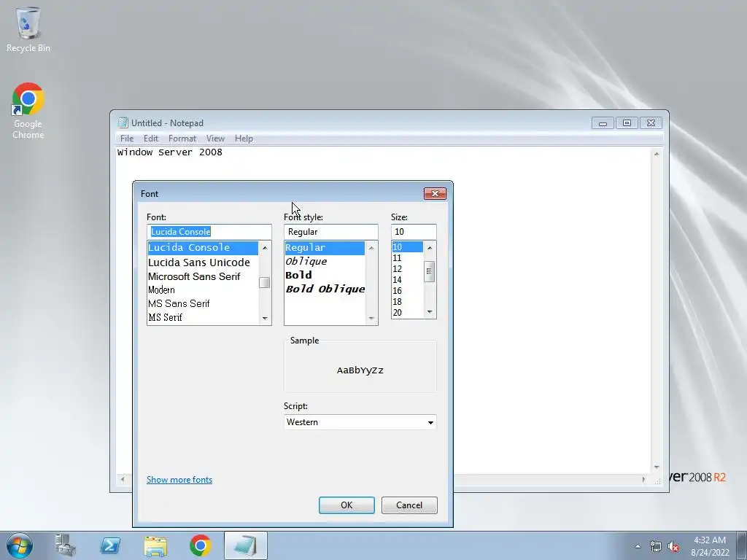Open the Edit menu in Notepad
This screenshot has height=560, width=747.
(x=150, y=139)
